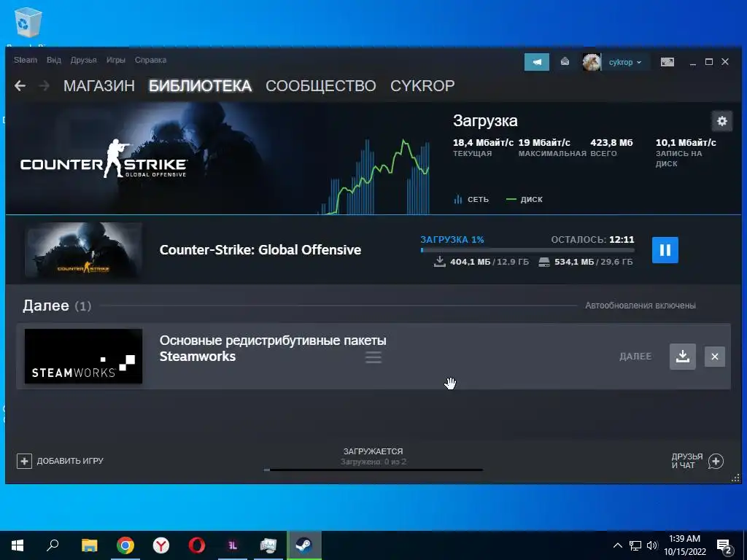
Task: Launch Yandex Browser from taskbar
Action: 161,545
